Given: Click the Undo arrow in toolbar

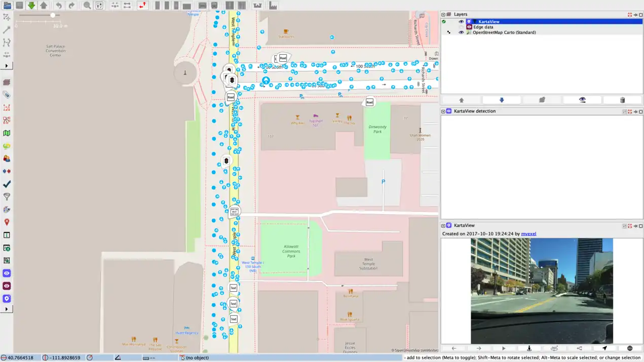Looking at the screenshot, I should 59,6.
